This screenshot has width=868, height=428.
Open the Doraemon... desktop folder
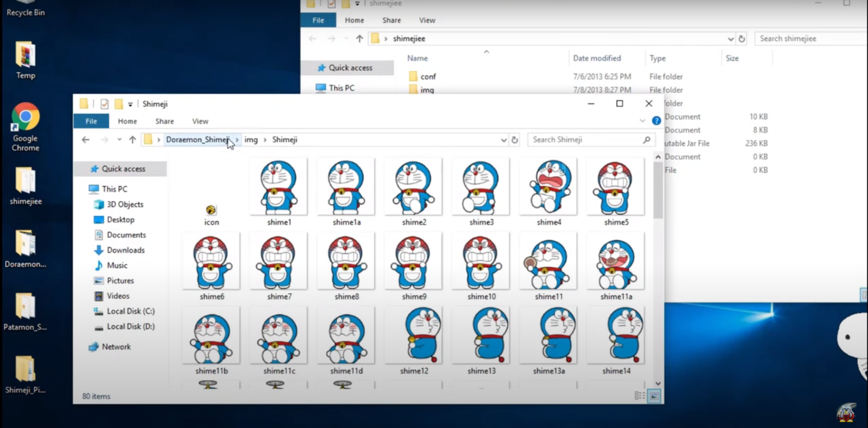click(26, 249)
